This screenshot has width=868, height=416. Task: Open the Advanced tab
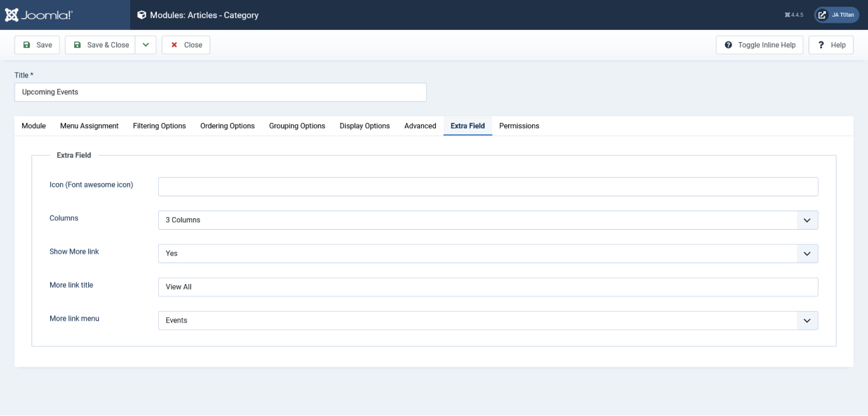[x=420, y=126]
